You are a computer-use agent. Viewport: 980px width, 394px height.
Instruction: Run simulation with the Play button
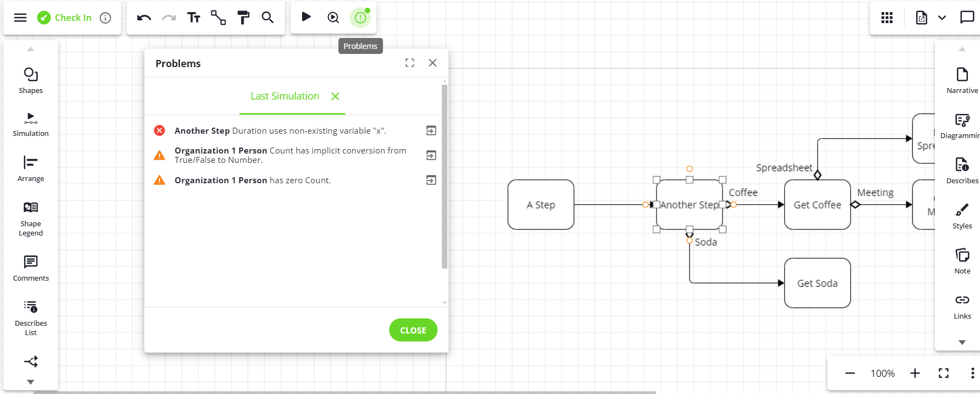(306, 17)
